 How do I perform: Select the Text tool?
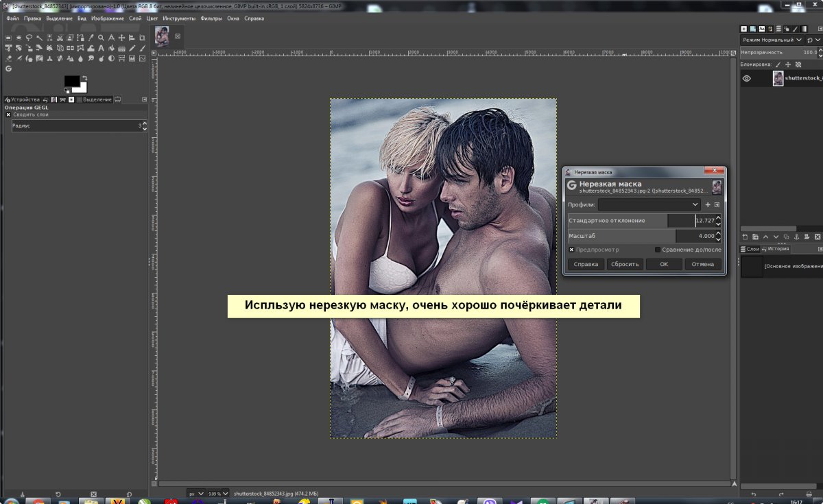[101, 48]
